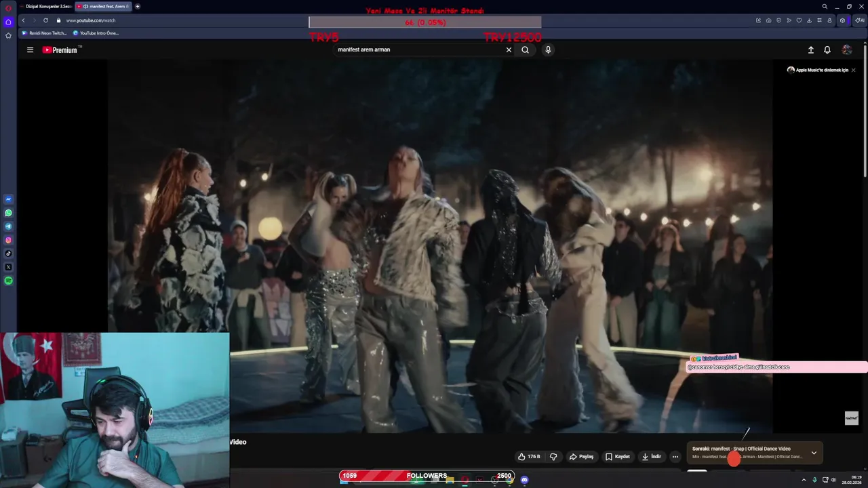Open a new browser tab

click(138, 6)
